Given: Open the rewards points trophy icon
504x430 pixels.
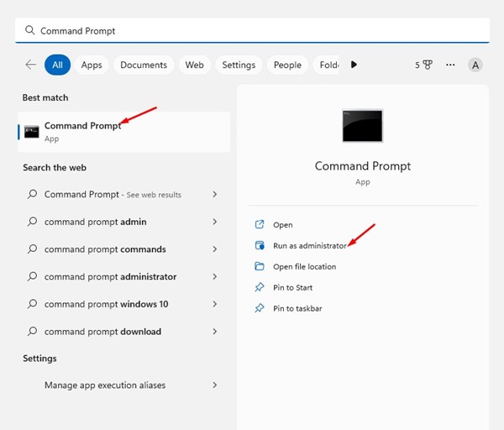Looking at the screenshot, I should click(x=428, y=65).
